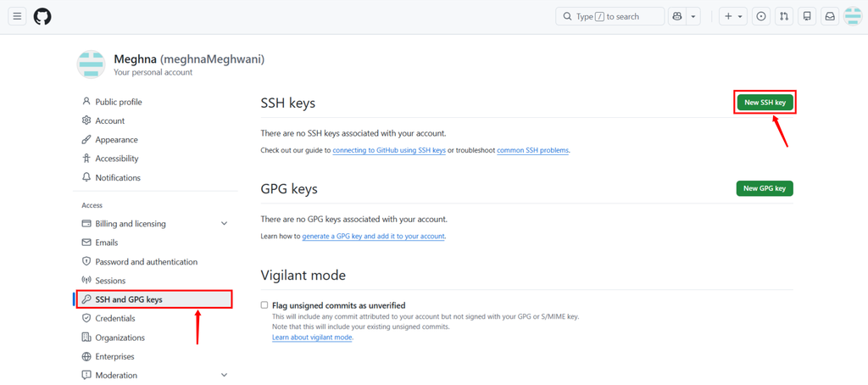Click the Meghna (meghnaMeghwani) name heading
The image size is (868, 385).
[189, 59]
